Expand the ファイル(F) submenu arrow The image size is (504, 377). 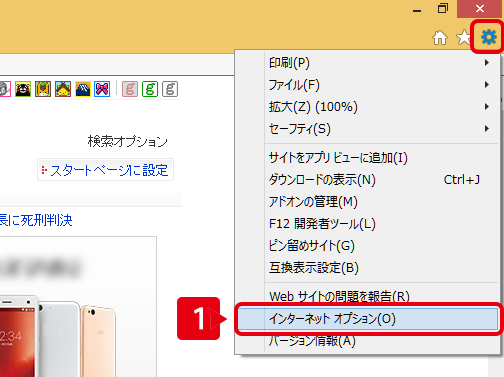pos(487,85)
